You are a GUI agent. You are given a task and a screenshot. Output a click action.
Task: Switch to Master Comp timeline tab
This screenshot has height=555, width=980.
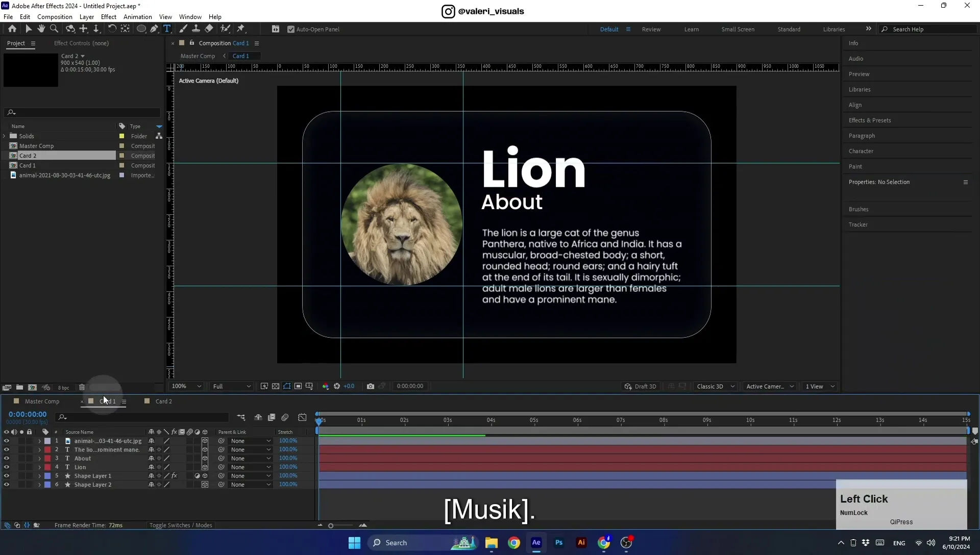click(42, 401)
